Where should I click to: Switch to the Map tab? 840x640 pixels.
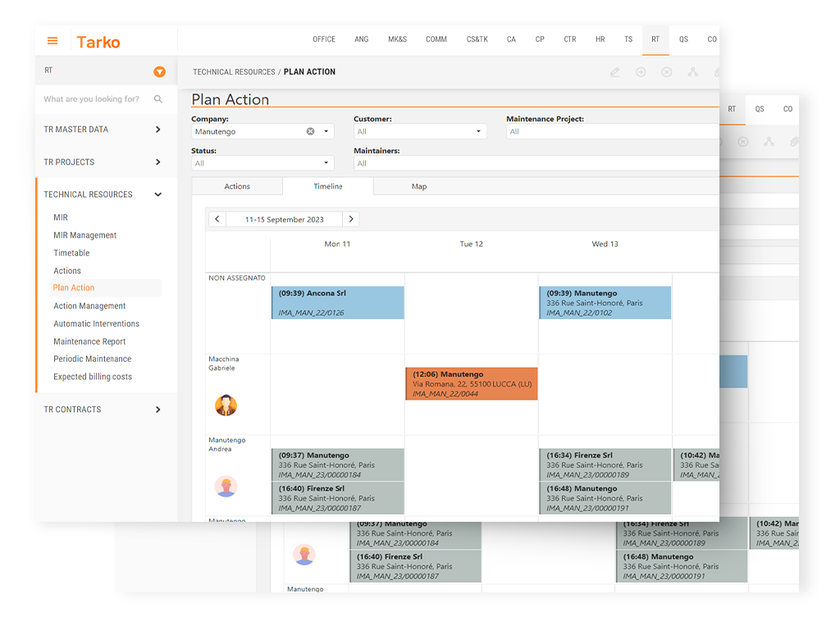(419, 186)
